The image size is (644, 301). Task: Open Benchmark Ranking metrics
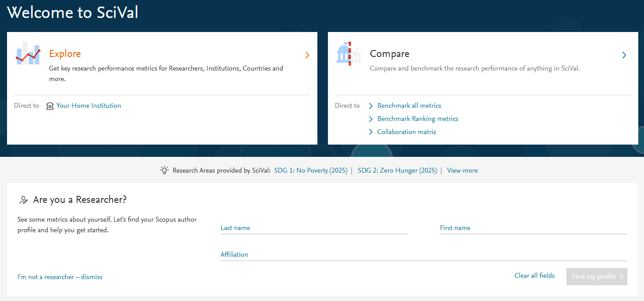[417, 119]
